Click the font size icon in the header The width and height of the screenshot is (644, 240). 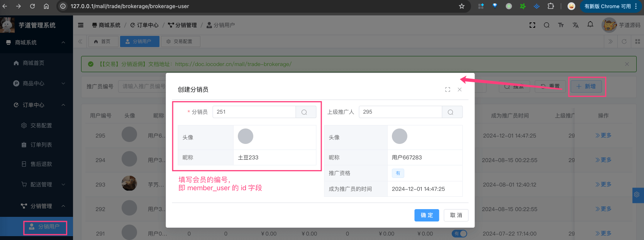point(561,25)
